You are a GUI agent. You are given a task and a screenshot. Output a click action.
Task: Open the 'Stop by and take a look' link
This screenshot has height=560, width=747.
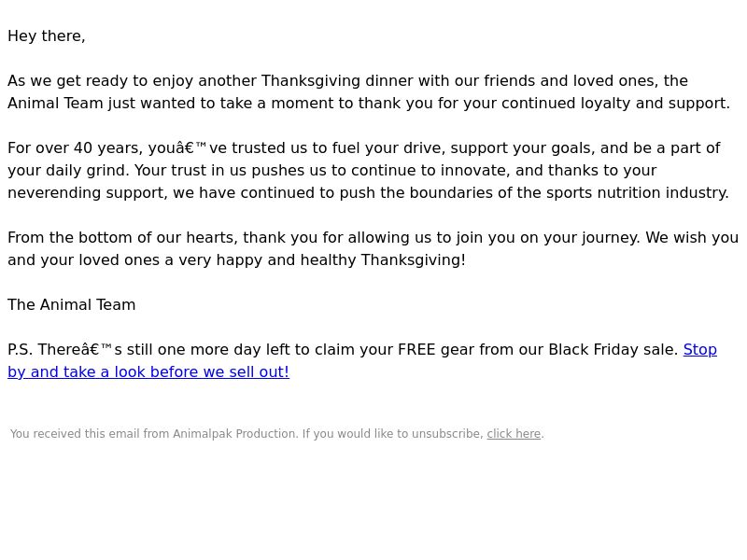tap(148, 371)
